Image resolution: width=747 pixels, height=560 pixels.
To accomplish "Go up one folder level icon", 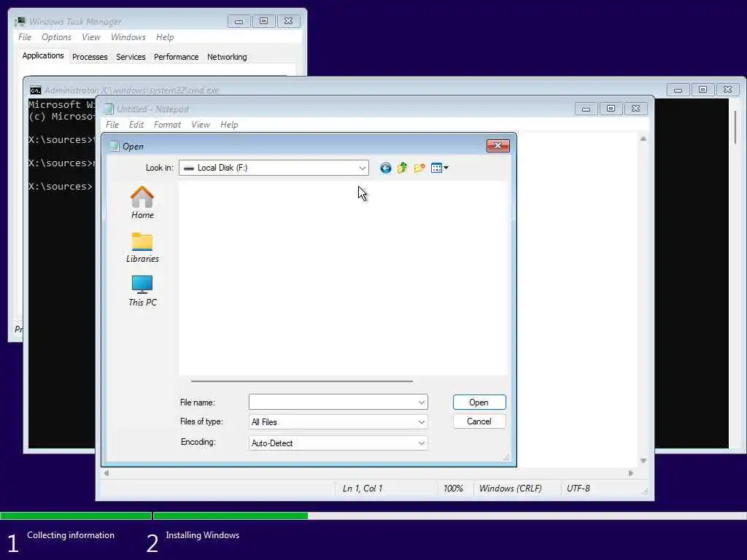I will coord(403,168).
